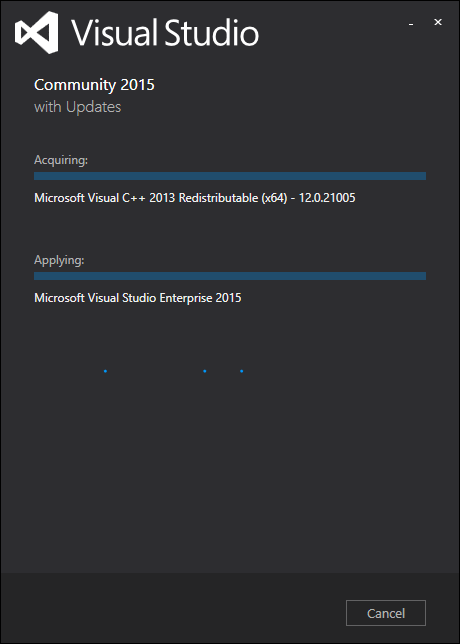Image resolution: width=460 pixels, height=644 pixels.
Task: Click the 'with Updates' subtitle text
Action: pyautogui.click(x=78, y=107)
